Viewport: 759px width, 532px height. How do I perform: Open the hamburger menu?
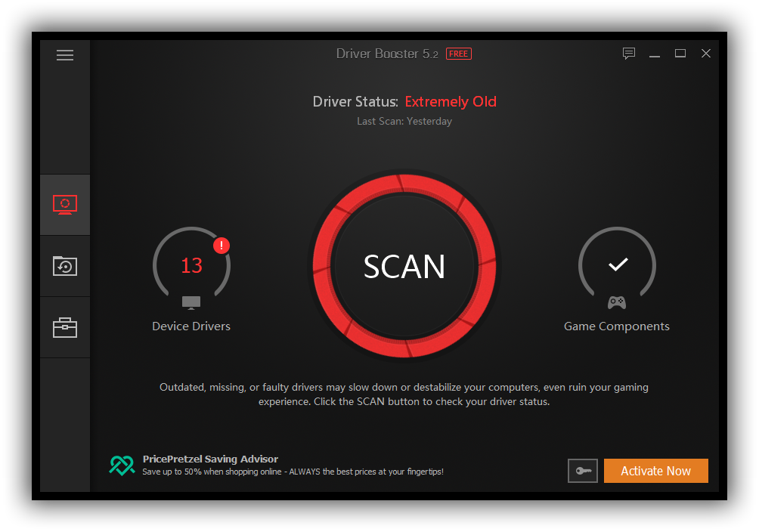pyautogui.click(x=65, y=55)
